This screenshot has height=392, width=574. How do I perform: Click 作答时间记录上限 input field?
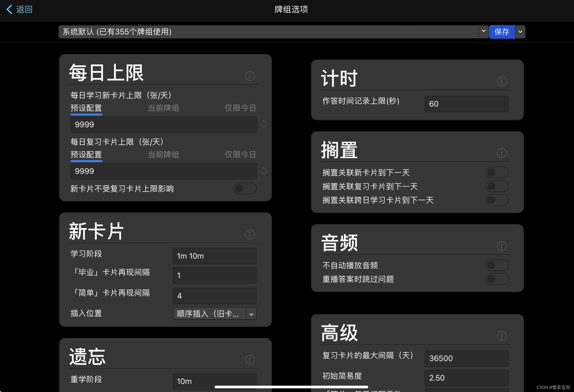pos(466,104)
